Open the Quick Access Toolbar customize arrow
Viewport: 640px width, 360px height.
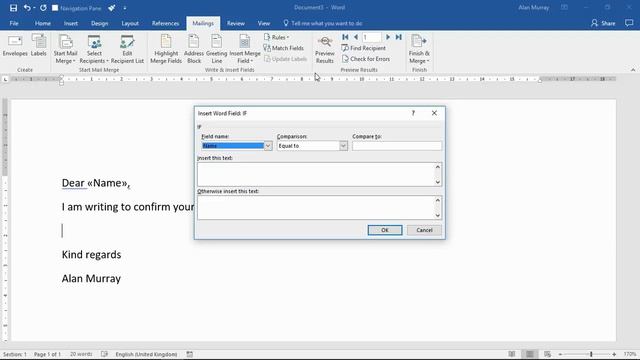tap(124, 8)
